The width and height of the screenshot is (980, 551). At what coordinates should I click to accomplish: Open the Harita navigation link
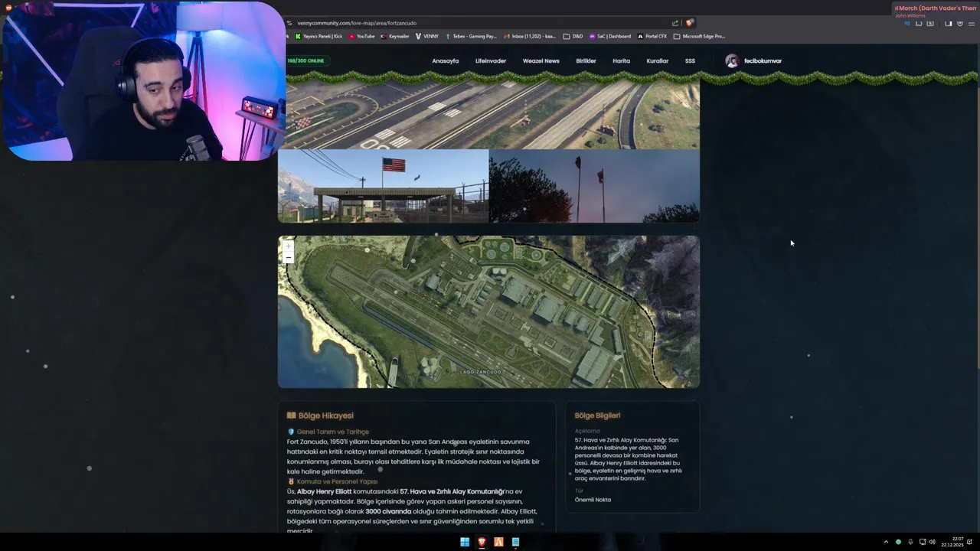tap(621, 61)
